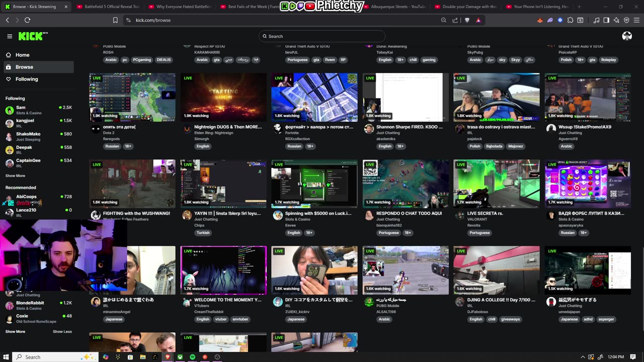This screenshot has width=644, height=362.
Task: Open the taskbar notifications icon
Action: (633, 357)
